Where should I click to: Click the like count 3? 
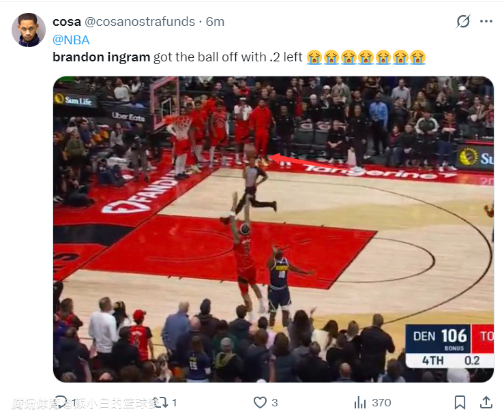pyautogui.click(x=274, y=403)
